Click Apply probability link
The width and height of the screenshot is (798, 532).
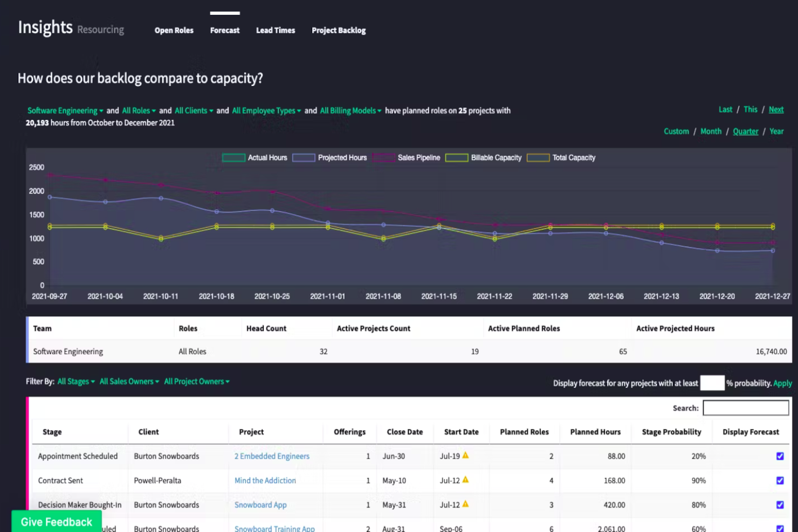tap(782, 383)
